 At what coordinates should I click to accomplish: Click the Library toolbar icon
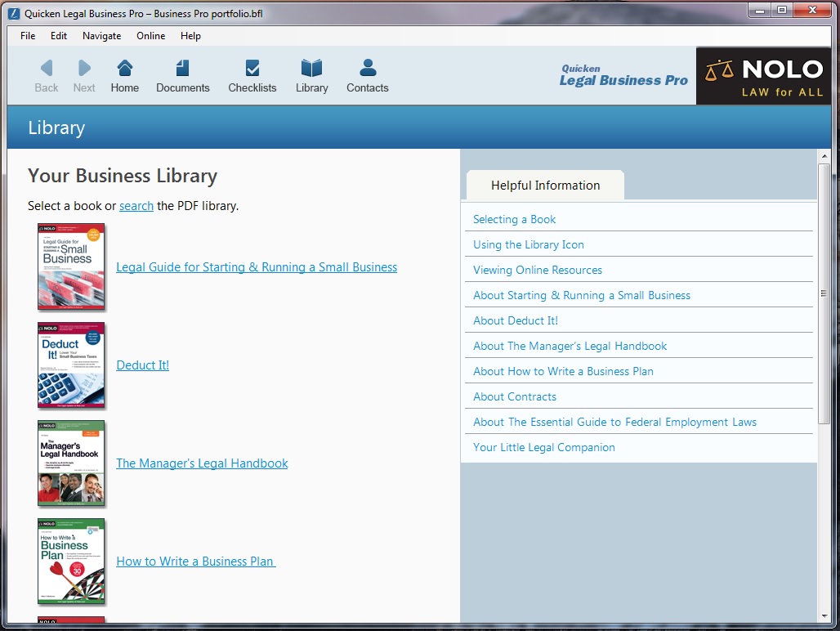coord(311,74)
